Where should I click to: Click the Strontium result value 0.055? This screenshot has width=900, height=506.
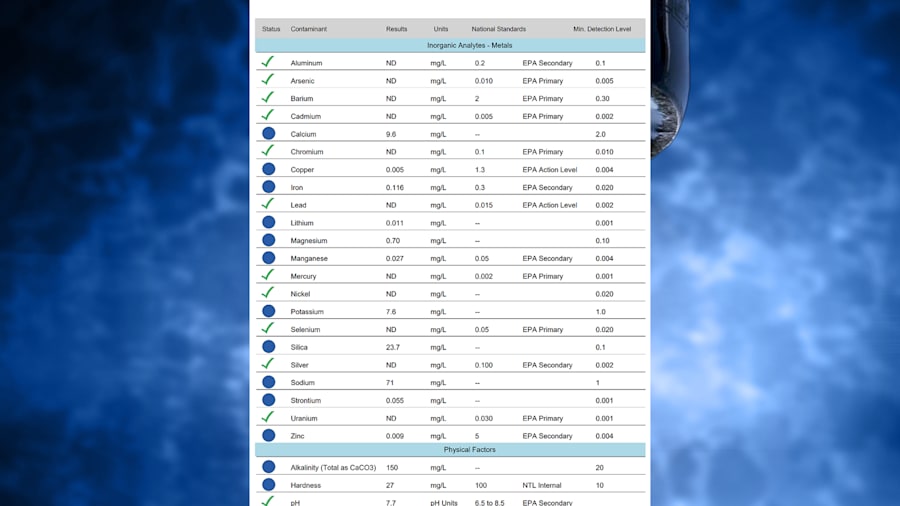[x=395, y=401]
